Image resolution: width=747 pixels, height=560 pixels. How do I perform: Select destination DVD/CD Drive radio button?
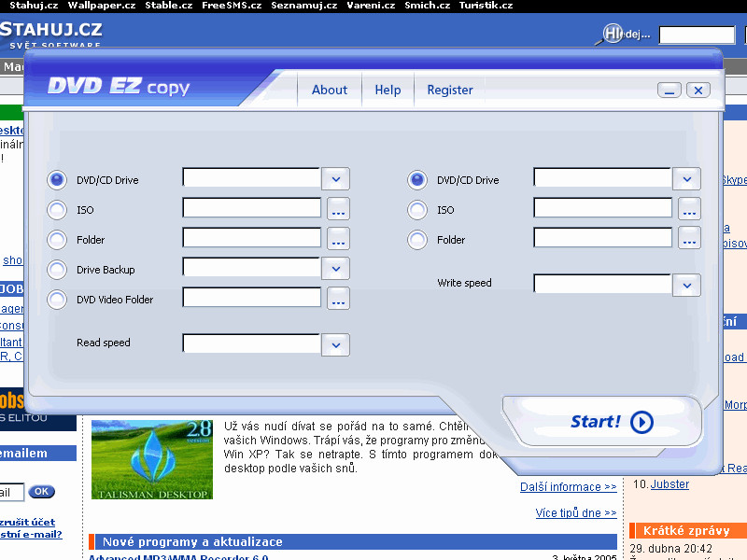[417, 180]
